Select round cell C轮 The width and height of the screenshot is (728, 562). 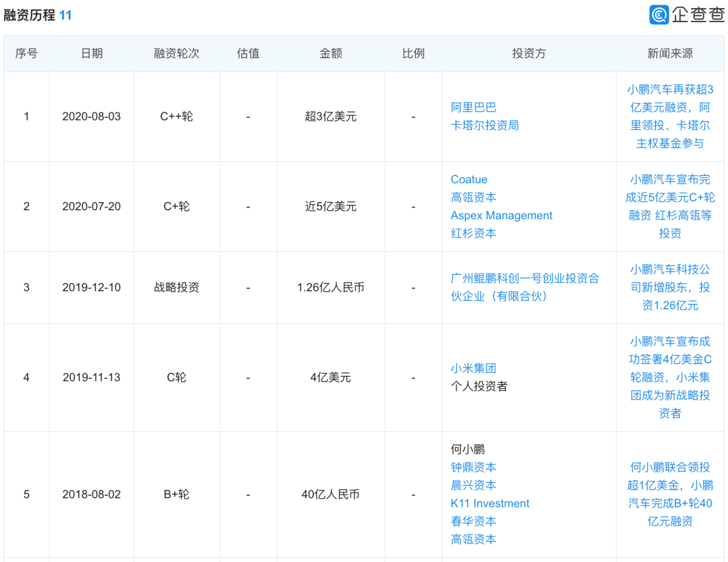pos(177,377)
